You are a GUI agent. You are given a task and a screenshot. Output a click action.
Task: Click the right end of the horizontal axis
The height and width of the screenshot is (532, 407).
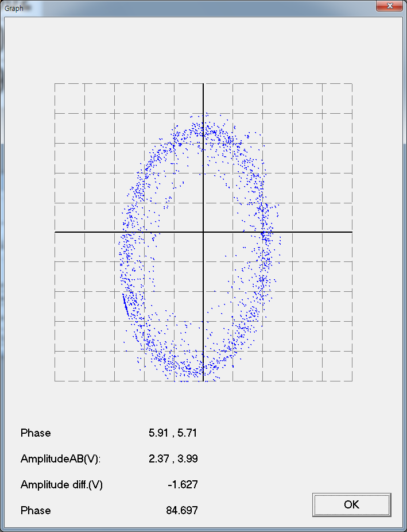point(351,232)
